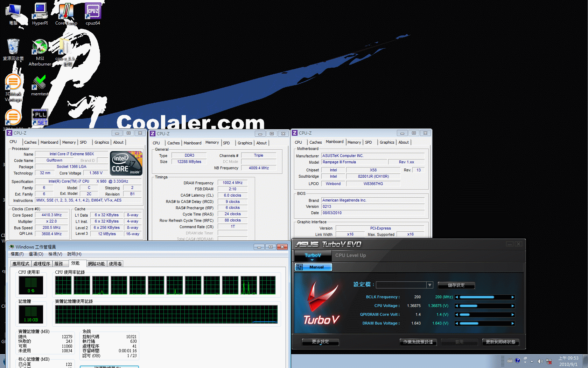
Task: Switch to Caches tab in CPU-Z processor window
Action: coord(30,142)
